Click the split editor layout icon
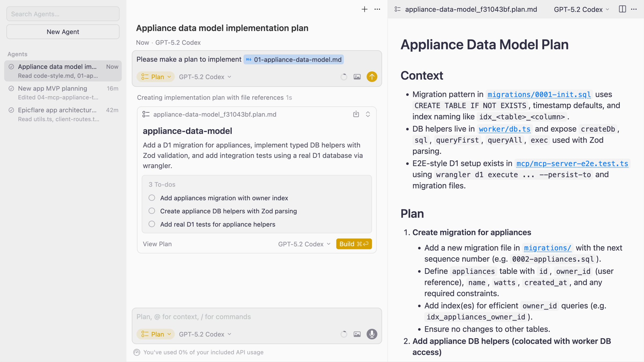644x362 pixels. (622, 9)
